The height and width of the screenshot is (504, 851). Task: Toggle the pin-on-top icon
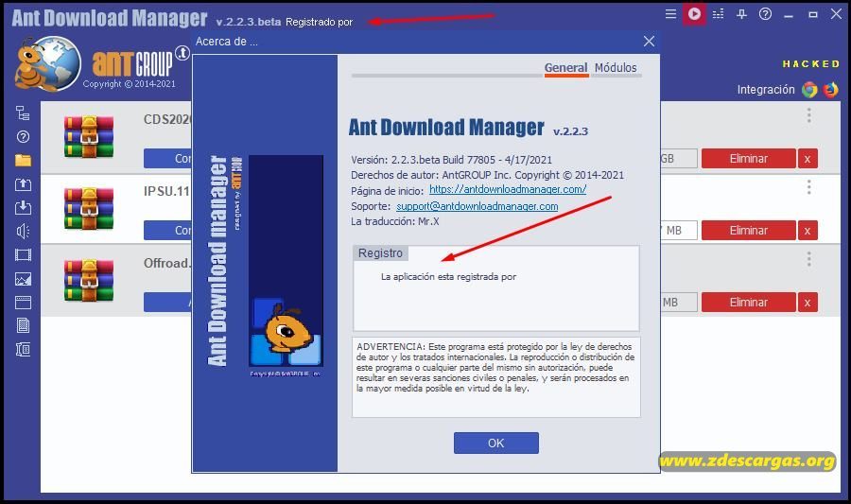point(741,14)
